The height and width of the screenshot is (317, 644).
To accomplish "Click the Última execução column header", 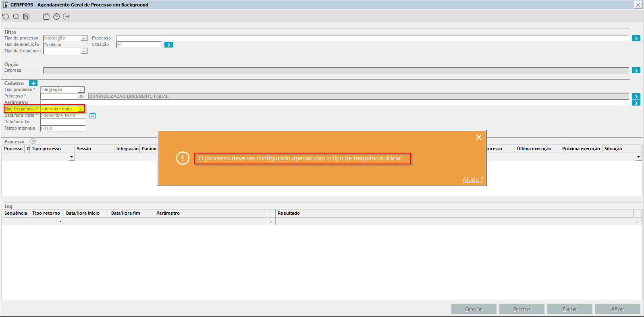I will [x=538, y=149].
